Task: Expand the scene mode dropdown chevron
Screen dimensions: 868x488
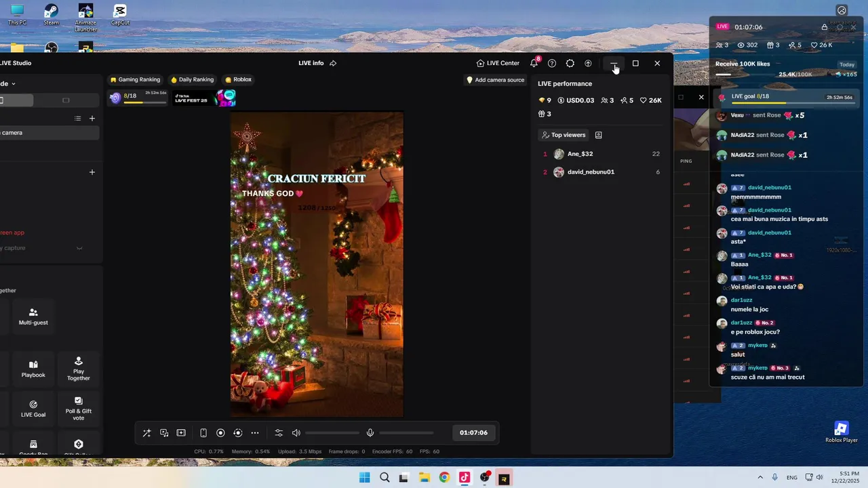Action: [13, 83]
